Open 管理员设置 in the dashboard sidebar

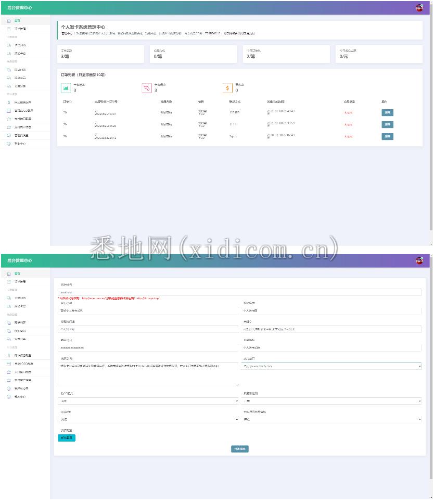pyautogui.click(x=25, y=135)
